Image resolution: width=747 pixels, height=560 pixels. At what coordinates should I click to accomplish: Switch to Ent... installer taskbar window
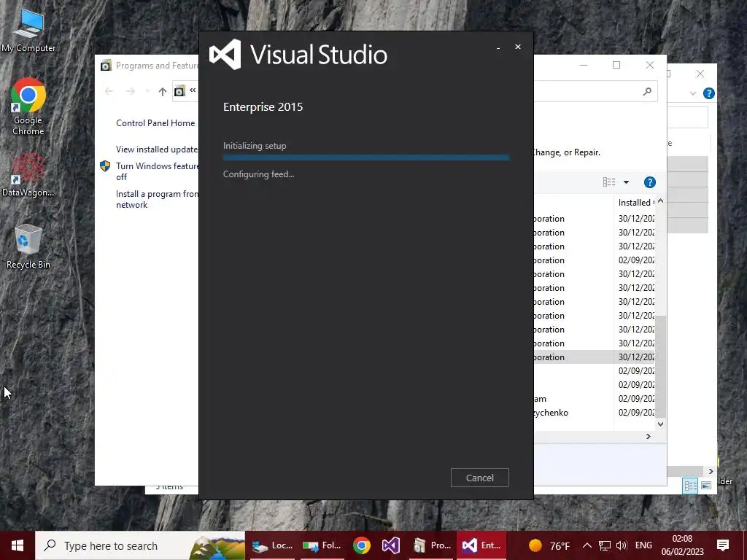tap(481, 545)
